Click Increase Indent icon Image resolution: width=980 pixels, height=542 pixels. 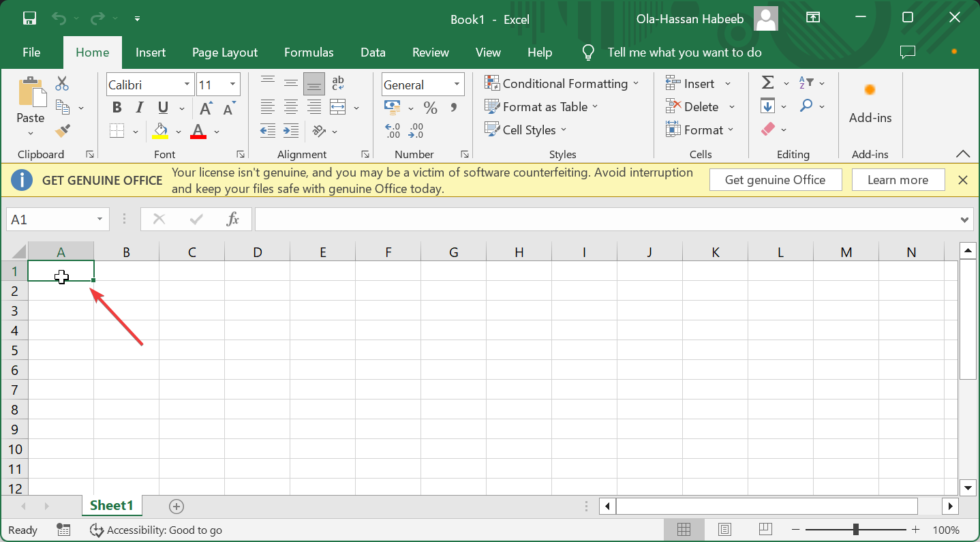click(x=291, y=130)
